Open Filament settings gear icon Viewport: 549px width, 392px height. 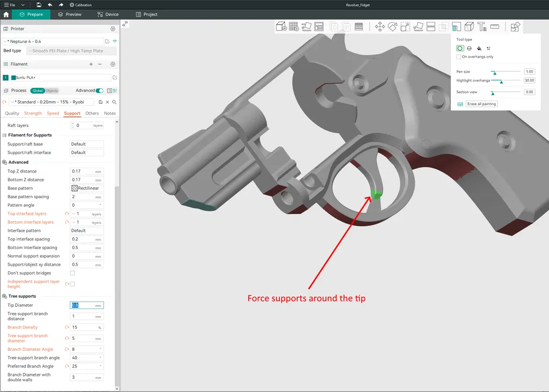pos(113,64)
